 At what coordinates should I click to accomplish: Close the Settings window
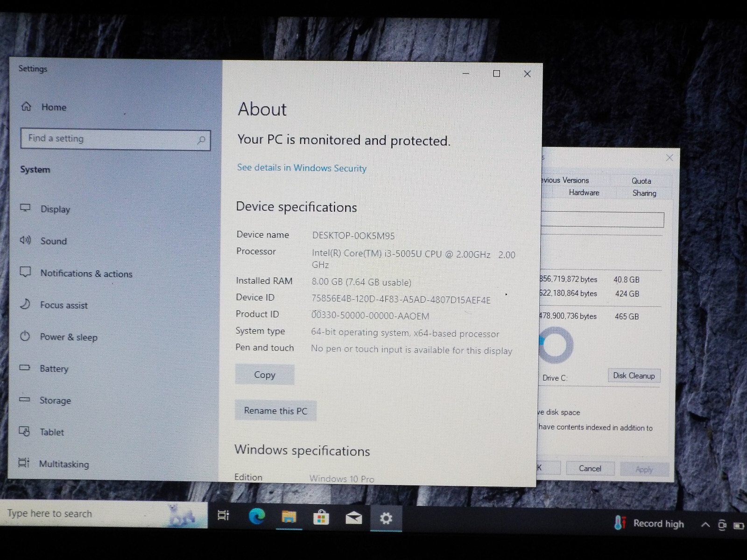(x=527, y=74)
